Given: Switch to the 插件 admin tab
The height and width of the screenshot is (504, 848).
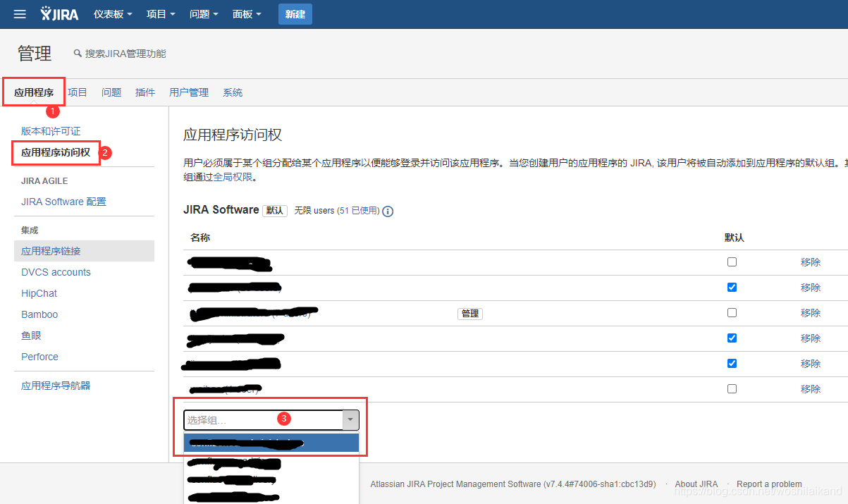Looking at the screenshot, I should (x=145, y=92).
